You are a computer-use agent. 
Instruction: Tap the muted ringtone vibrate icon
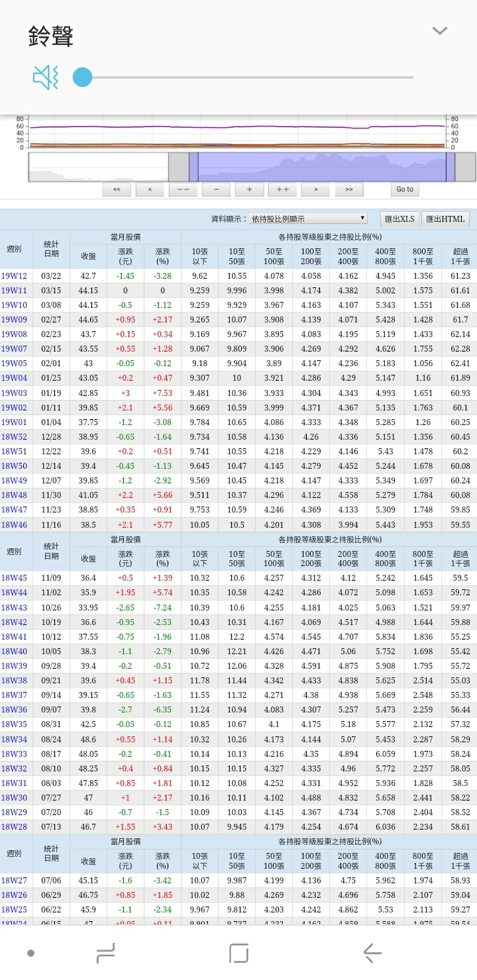(46, 77)
